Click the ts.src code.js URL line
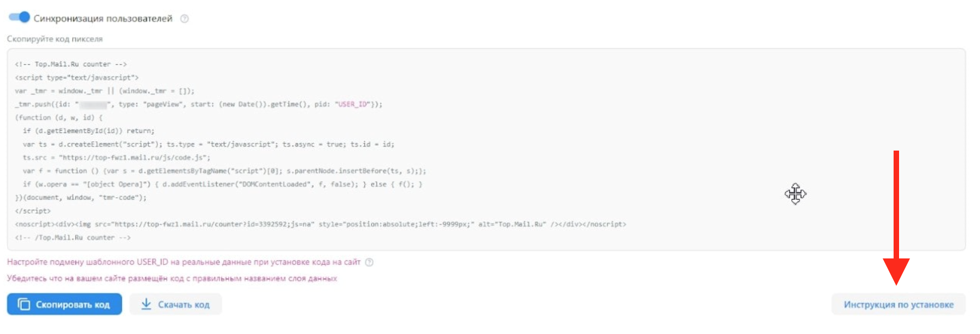 pos(116,158)
